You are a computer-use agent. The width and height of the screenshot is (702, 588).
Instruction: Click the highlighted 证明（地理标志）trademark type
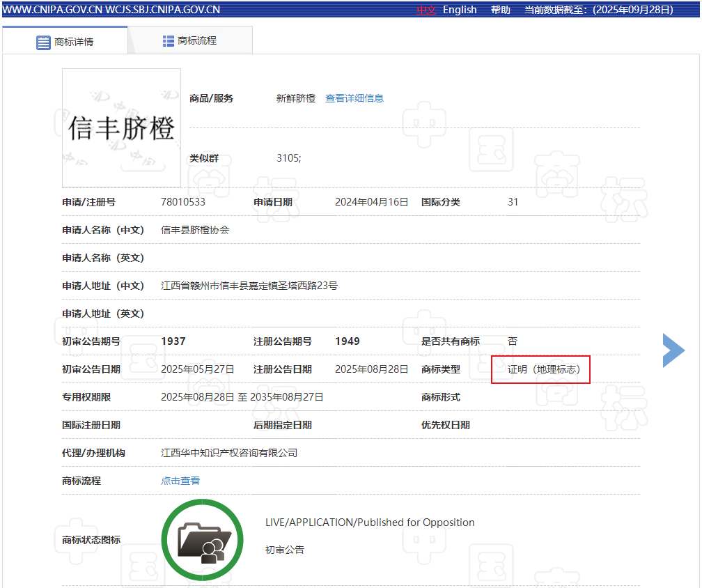[543, 369]
